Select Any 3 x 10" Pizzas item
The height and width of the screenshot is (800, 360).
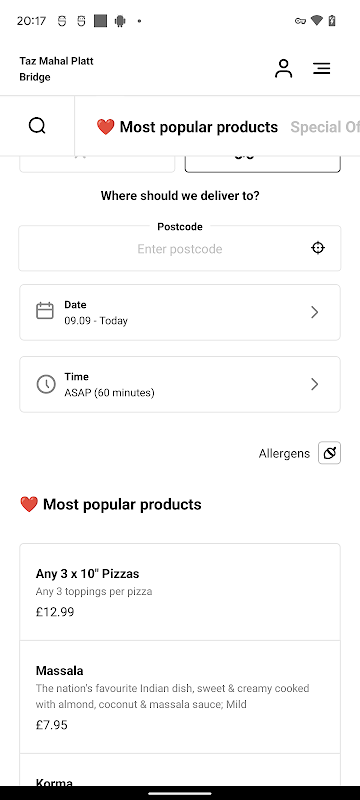click(x=180, y=592)
